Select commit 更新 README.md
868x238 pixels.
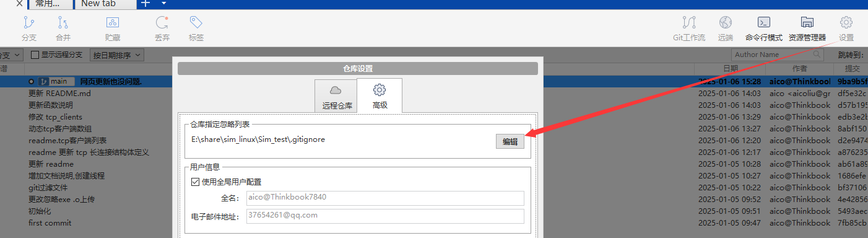click(59, 93)
